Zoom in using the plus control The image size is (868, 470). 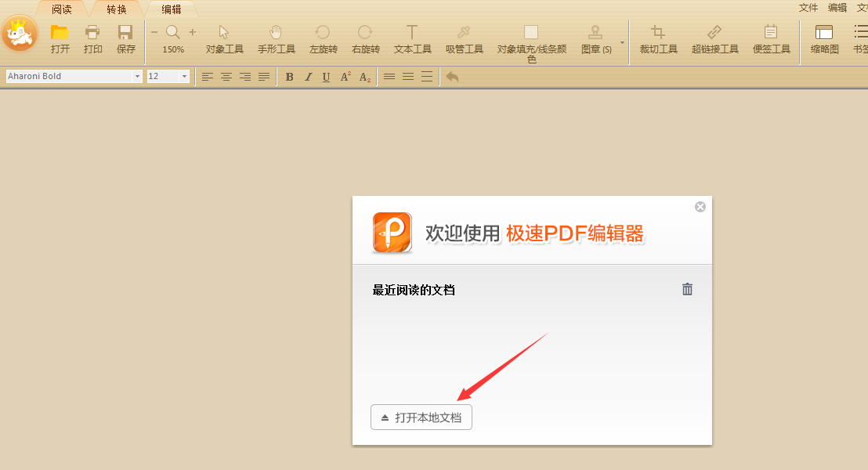(x=191, y=33)
